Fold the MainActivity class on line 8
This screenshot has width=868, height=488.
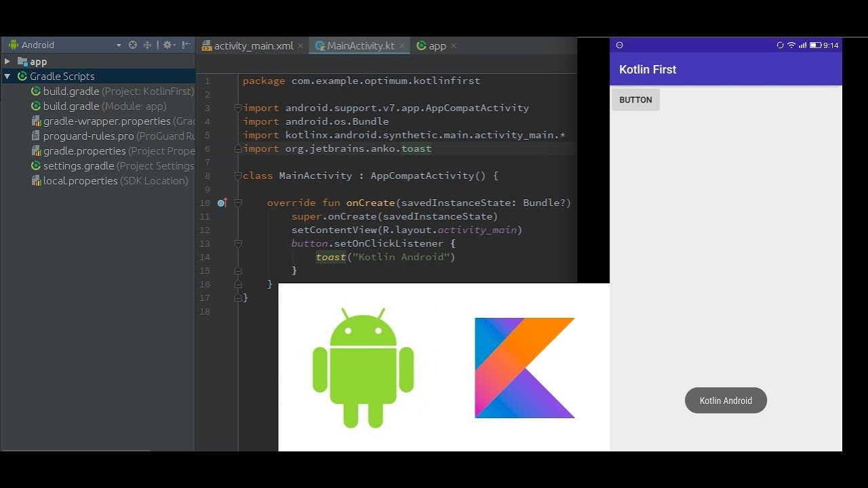coord(238,176)
